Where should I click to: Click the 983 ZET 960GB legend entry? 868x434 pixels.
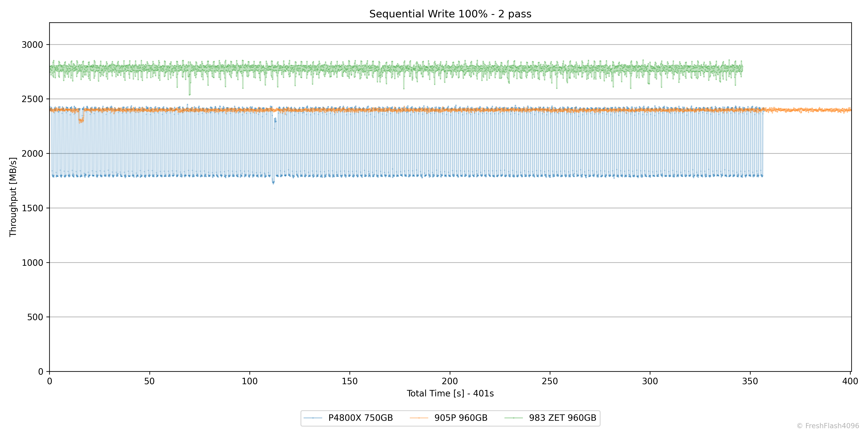pos(562,418)
